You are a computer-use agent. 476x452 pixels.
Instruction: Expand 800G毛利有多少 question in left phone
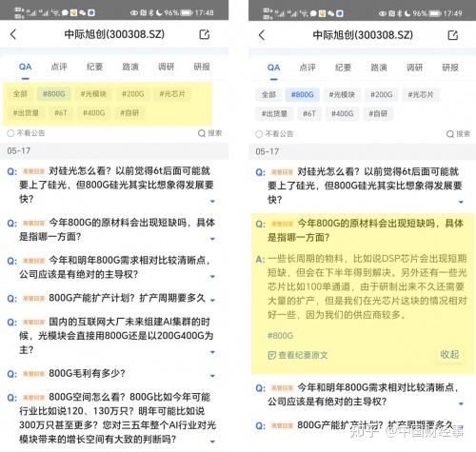tap(212, 376)
